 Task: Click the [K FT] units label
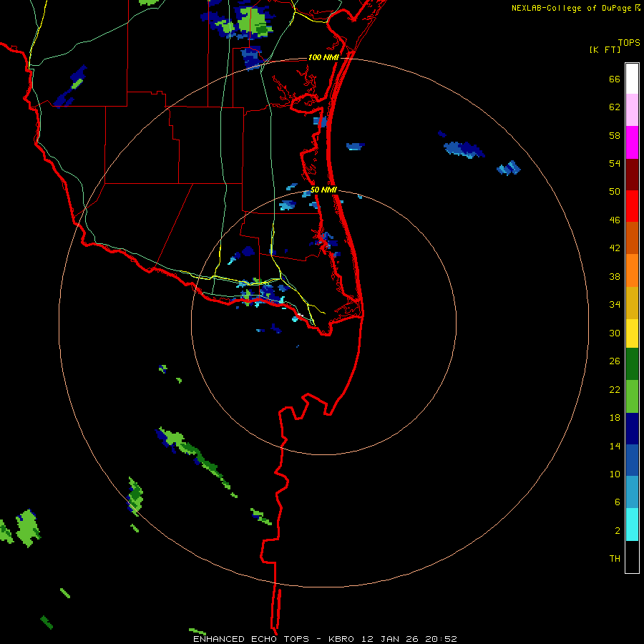(x=605, y=49)
